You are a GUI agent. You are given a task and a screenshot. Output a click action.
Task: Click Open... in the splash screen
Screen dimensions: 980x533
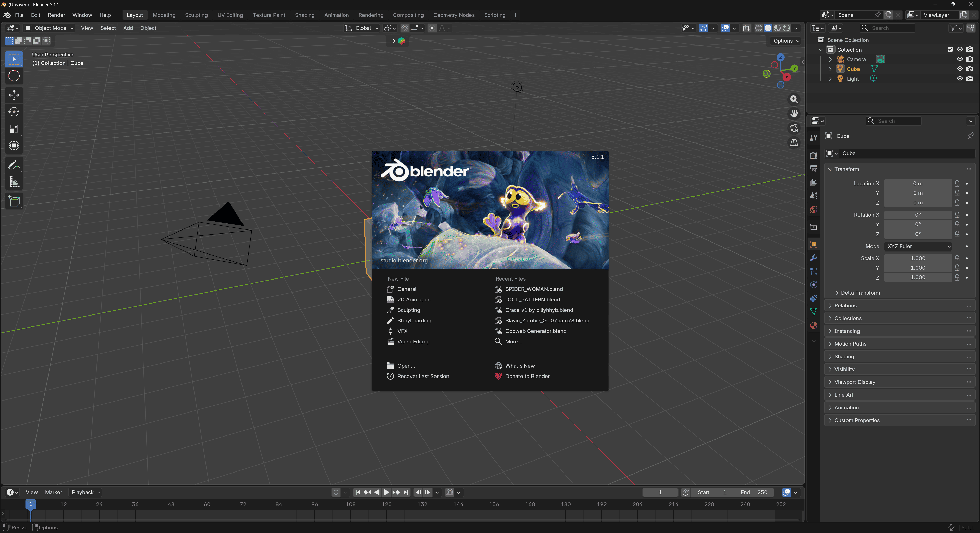(x=406, y=366)
